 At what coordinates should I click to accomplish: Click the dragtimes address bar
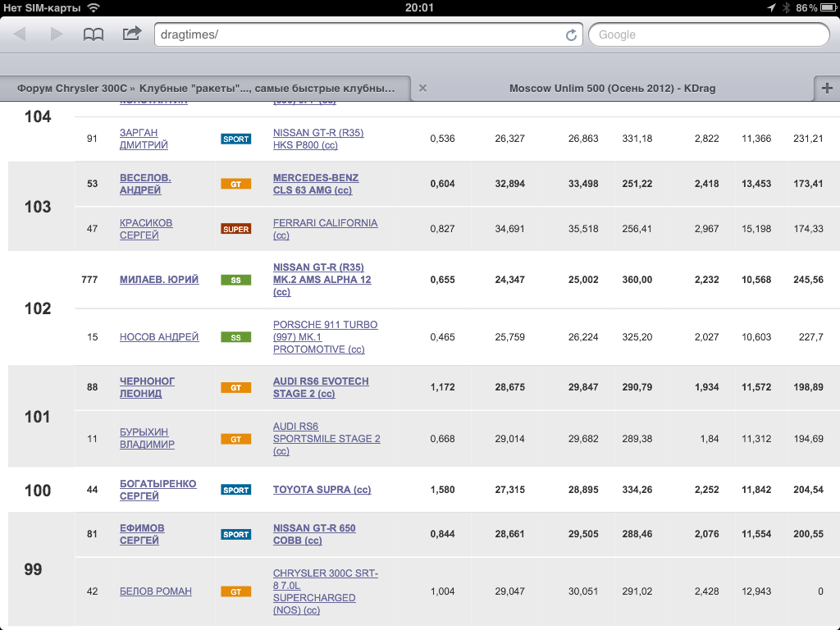click(x=368, y=34)
